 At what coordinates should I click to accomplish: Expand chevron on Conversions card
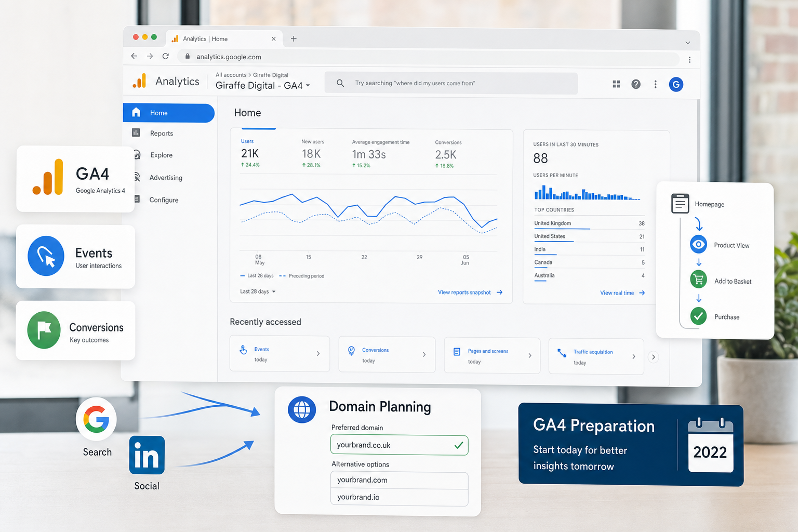pyautogui.click(x=424, y=354)
